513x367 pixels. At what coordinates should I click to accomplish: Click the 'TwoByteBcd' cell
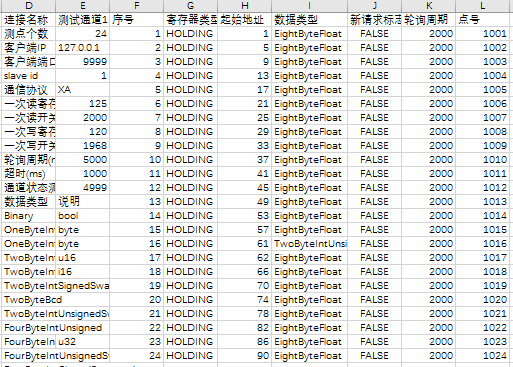tap(33, 300)
